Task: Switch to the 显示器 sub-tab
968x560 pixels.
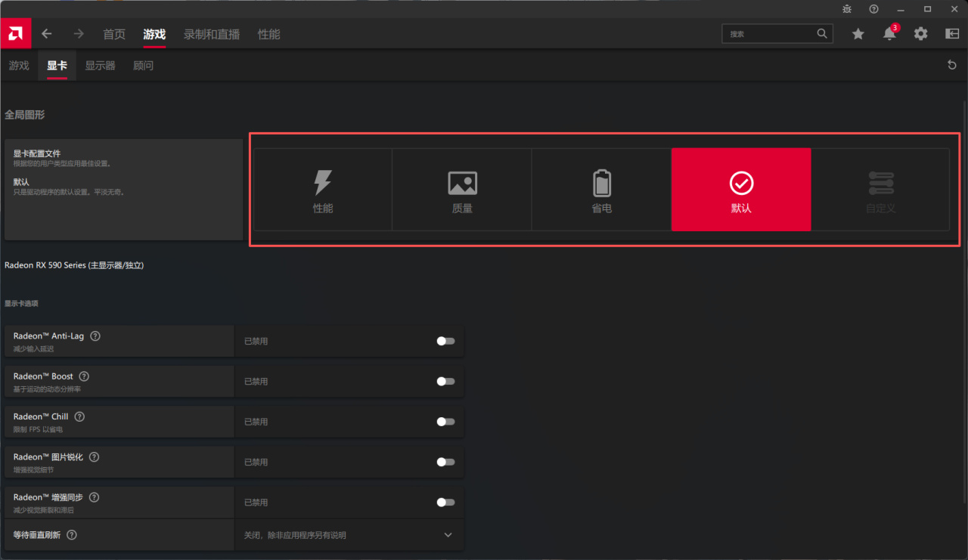Action: [100, 66]
